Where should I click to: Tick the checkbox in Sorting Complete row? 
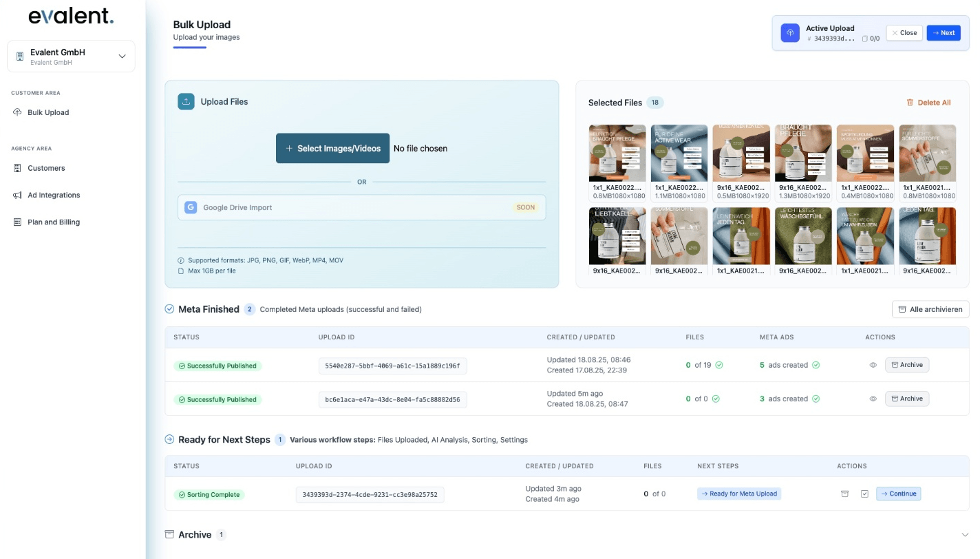coord(864,494)
